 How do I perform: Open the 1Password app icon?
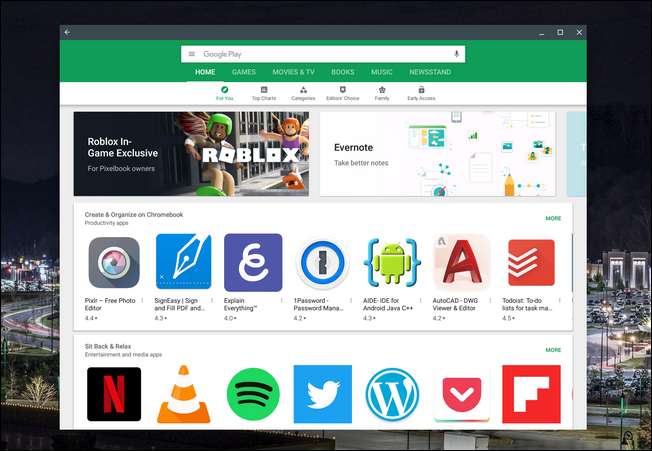(x=323, y=263)
